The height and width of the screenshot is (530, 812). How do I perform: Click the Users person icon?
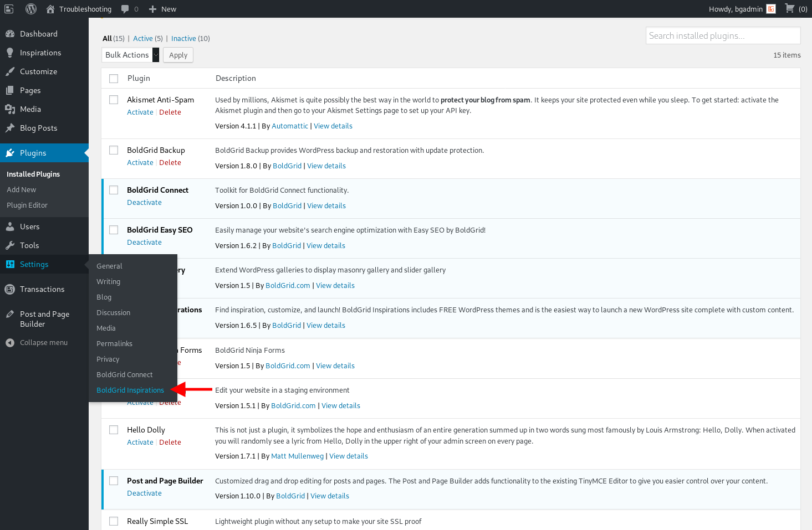[x=10, y=227]
